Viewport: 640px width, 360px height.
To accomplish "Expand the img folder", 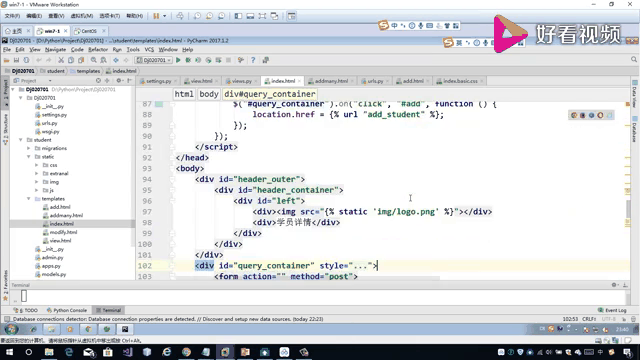I will [x=37, y=182].
